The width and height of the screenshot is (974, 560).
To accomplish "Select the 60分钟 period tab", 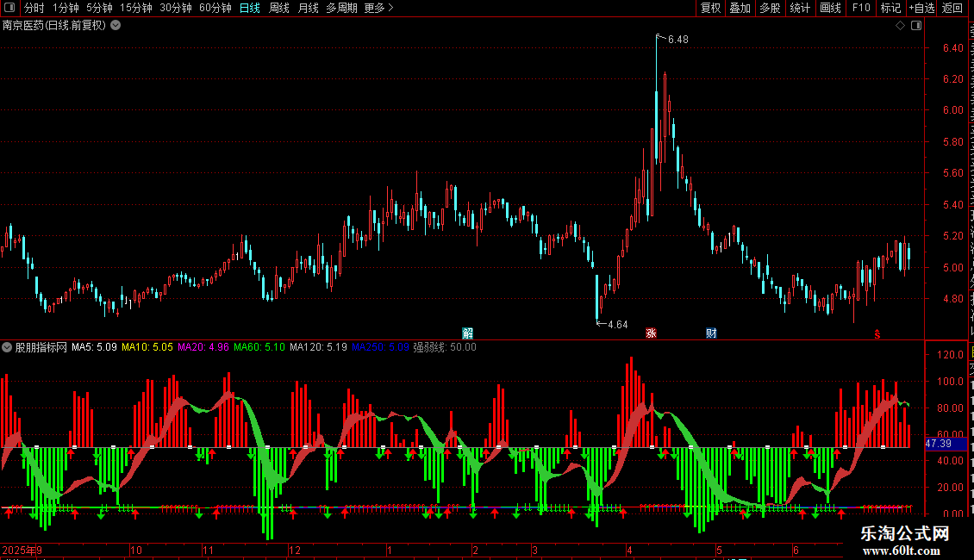I will [x=215, y=8].
